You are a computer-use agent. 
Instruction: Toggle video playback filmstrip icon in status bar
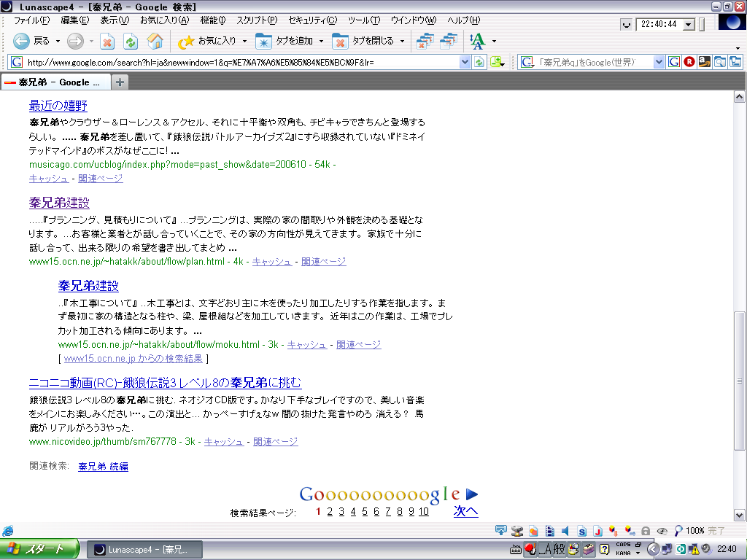point(549,531)
